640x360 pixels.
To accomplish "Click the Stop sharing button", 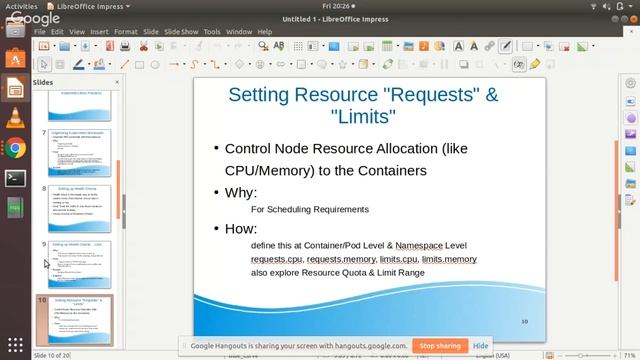I will tap(440, 346).
